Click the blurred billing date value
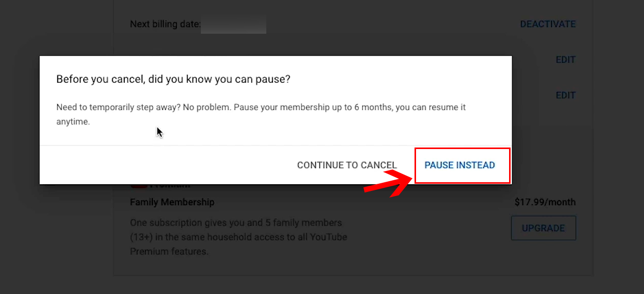644x294 pixels. point(233,24)
